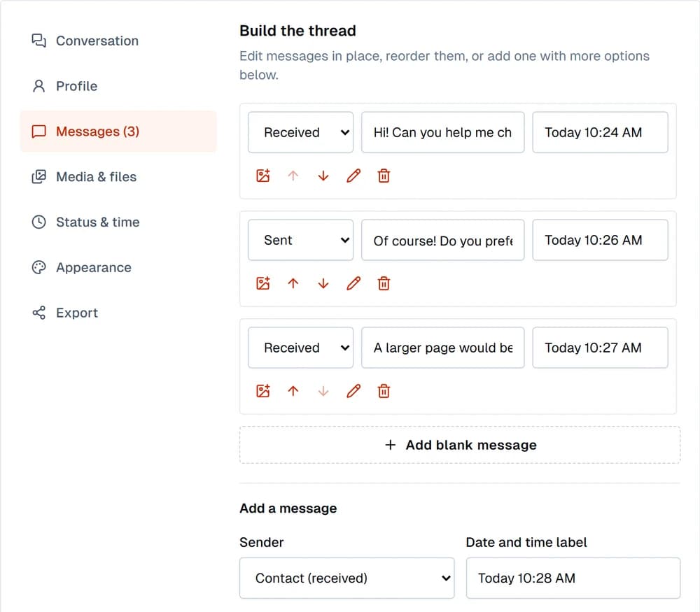Move up the 10:27 AM message
Viewport: 700px width, 612px height.
pos(293,391)
